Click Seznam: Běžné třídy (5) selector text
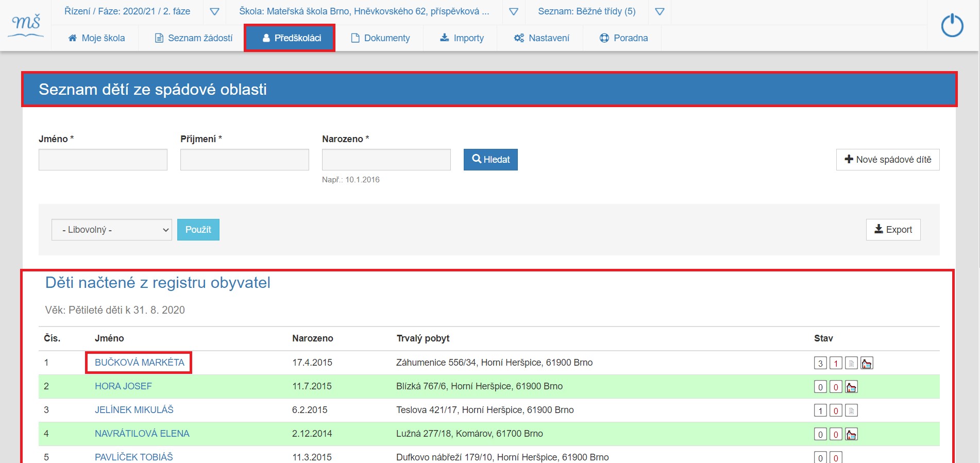This screenshot has width=980, height=463. coord(587,11)
